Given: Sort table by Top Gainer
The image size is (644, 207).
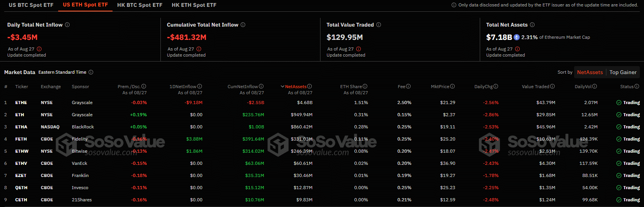Looking at the screenshot, I should click(x=623, y=72).
